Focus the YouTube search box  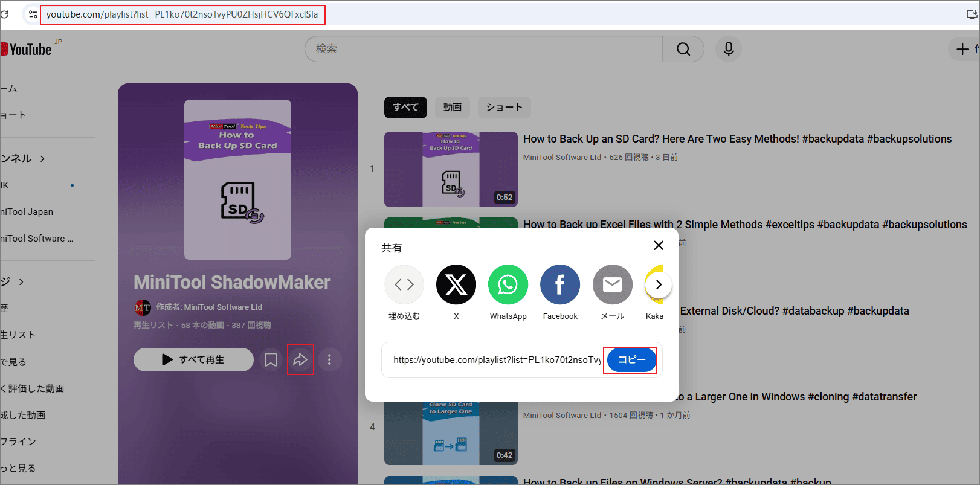483,49
